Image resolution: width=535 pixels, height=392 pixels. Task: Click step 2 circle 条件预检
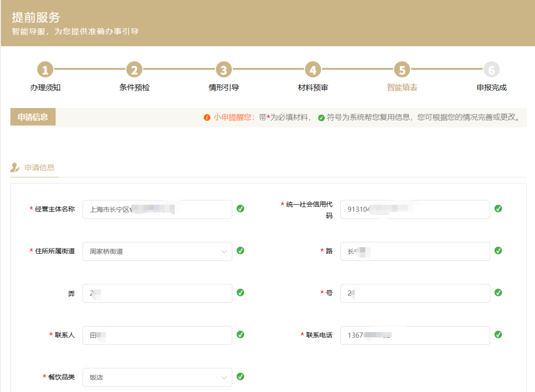(134, 70)
